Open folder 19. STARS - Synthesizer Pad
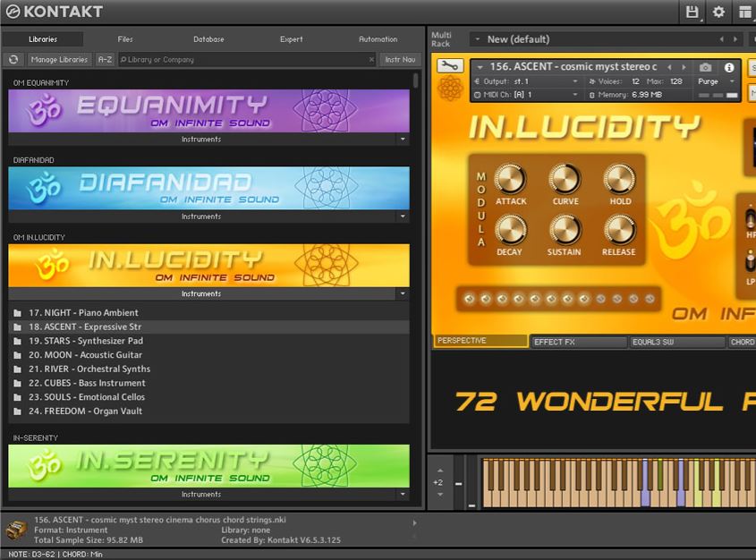Screen dimensions: 756x560 (208, 341)
